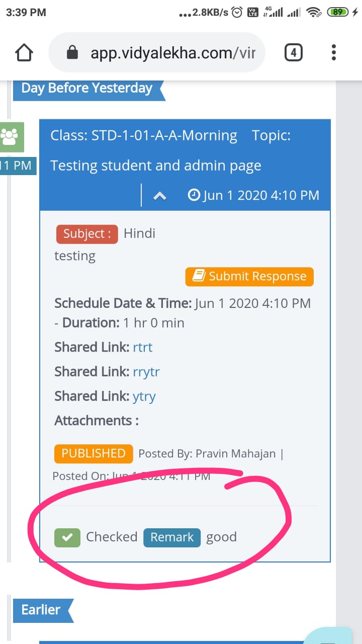Screen dimensions: 362x644
Task: Collapse the class card with the up chevron
Action: point(159,196)
